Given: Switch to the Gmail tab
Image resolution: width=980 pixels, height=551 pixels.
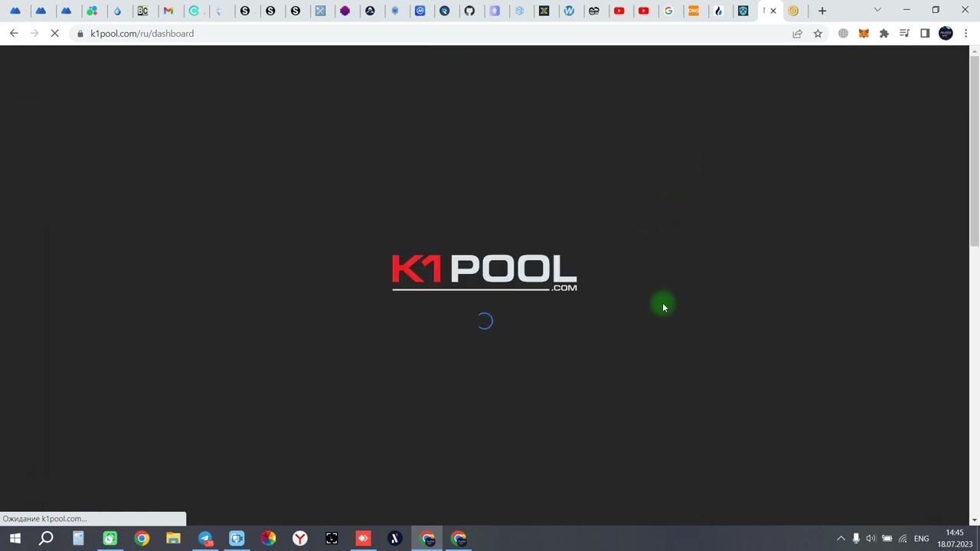Looking at the screenshot, I should [x=168, y=11].
